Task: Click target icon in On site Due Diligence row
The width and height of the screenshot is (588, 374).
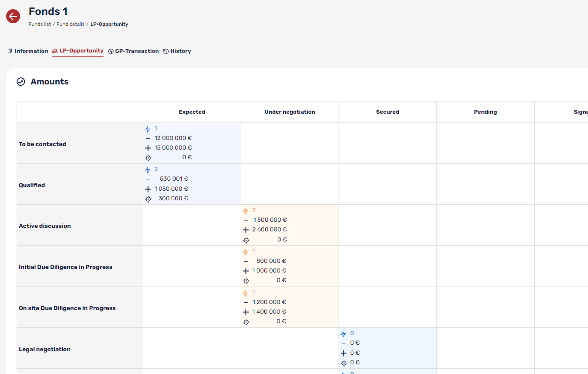Action: pyautogui.click(x=246, y=322)
